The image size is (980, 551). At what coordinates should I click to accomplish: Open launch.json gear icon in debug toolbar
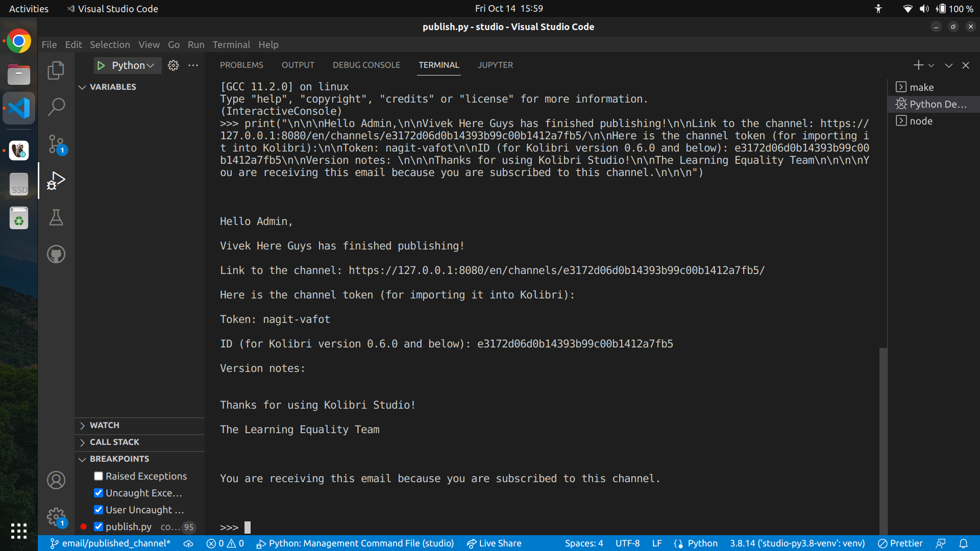174,65
